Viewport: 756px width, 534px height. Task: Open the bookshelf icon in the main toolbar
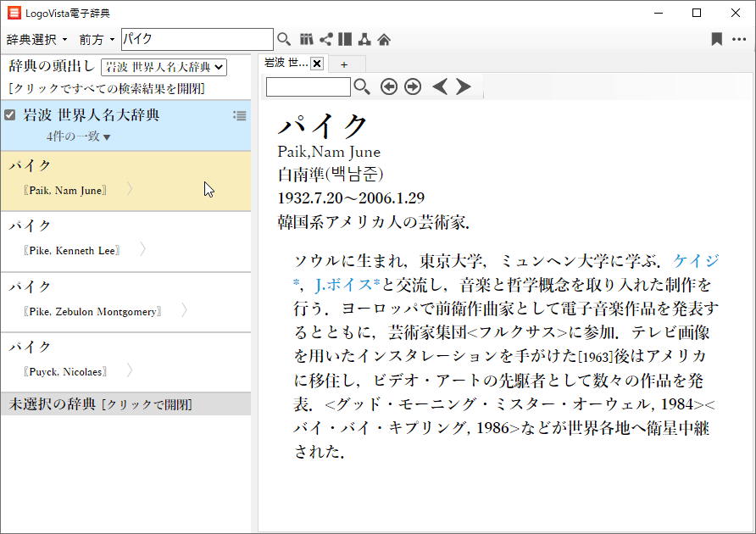(x=306, y=39)
